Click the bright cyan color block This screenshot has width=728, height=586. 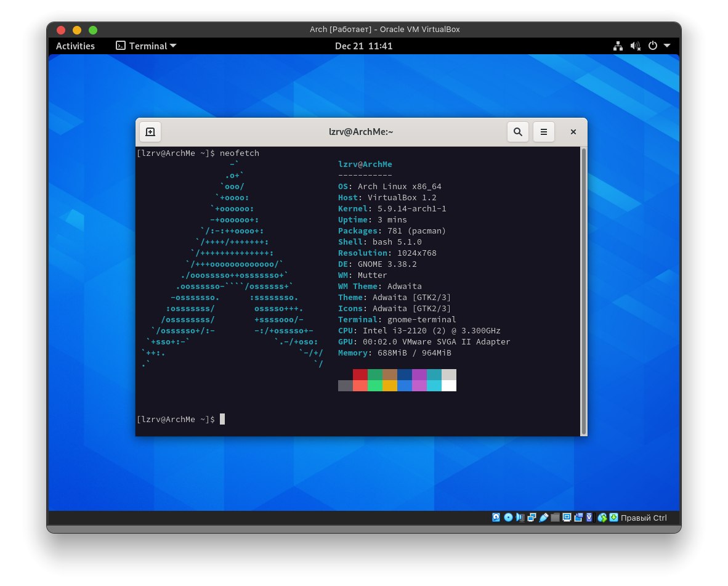pos(434,386)
